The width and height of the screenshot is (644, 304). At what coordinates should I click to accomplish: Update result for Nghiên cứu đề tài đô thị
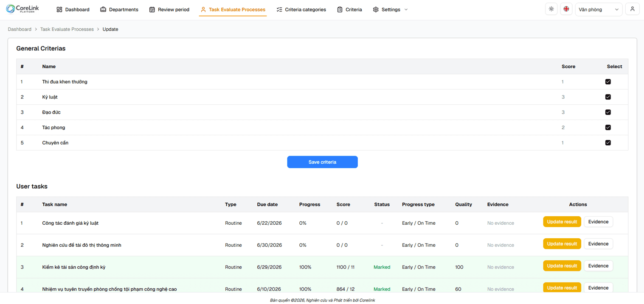click(x=562, y=244)
